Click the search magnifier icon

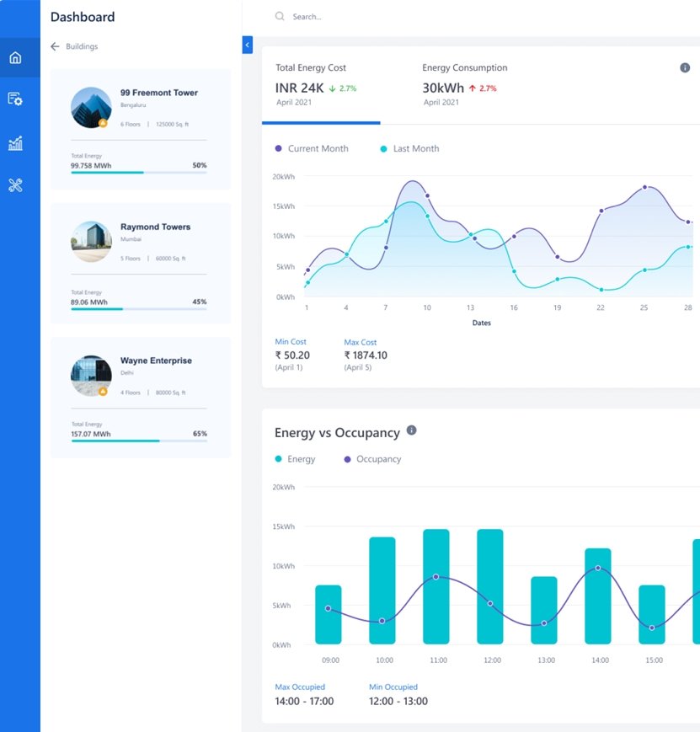tap(280, 16)
